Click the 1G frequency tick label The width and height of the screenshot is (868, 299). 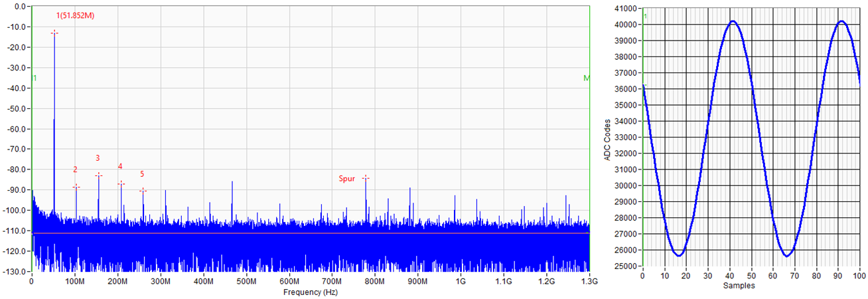point(461,282)
